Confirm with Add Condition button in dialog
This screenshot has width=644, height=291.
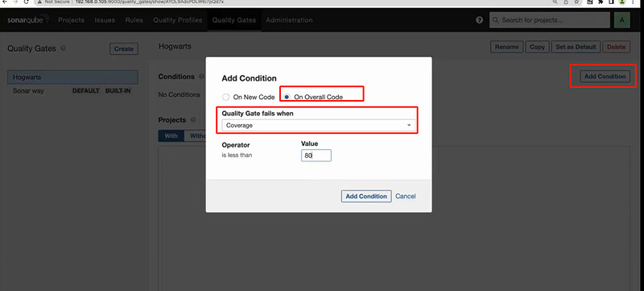pyautogui.click(x=366, y=196)
